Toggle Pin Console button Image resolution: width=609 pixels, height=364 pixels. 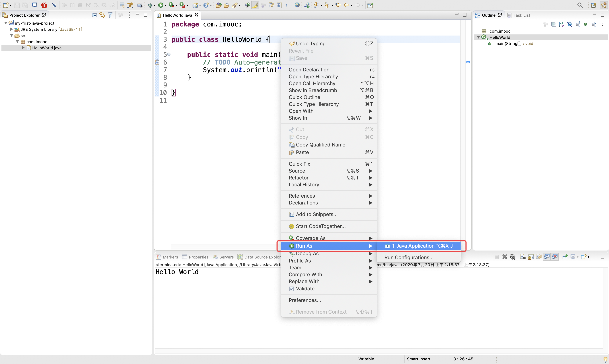pos(565,257)
